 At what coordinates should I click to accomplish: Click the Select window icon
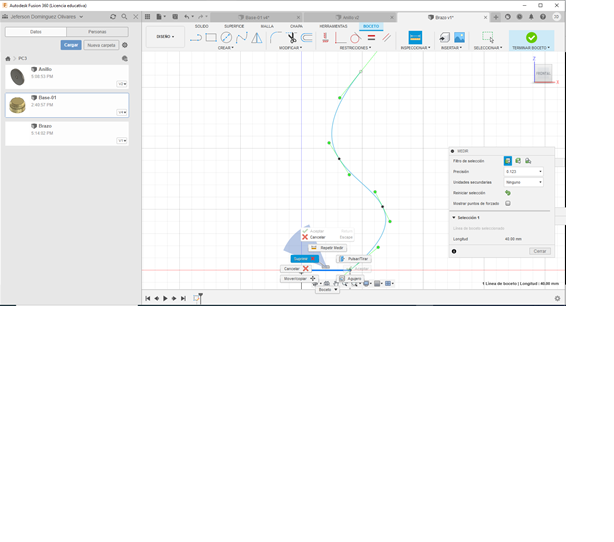tap(488, 38)
